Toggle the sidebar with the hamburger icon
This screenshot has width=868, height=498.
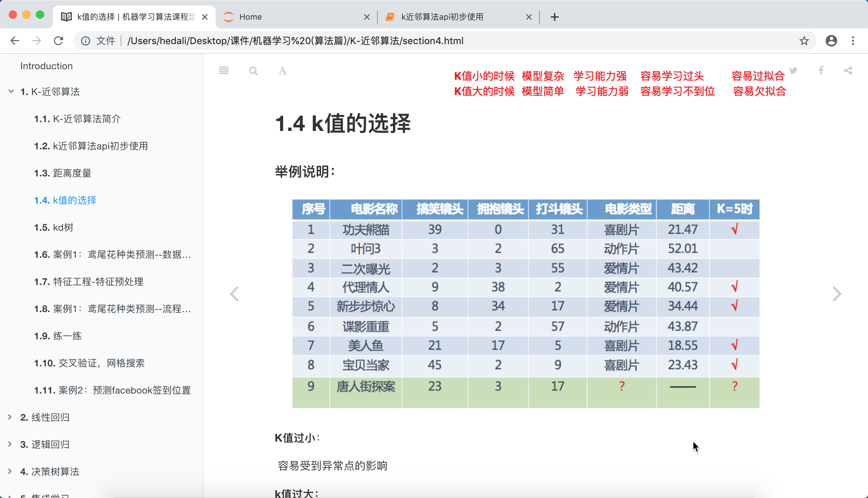coord(223,71)
